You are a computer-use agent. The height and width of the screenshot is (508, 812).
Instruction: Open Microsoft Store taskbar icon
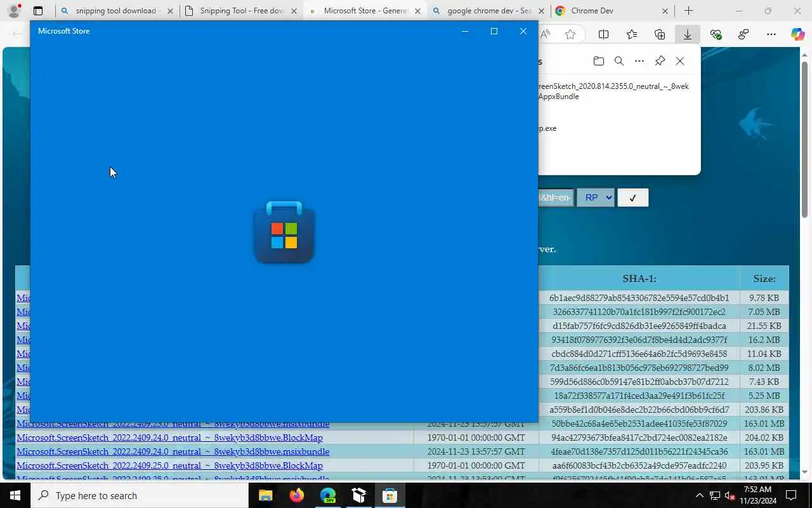coord(390,495)
